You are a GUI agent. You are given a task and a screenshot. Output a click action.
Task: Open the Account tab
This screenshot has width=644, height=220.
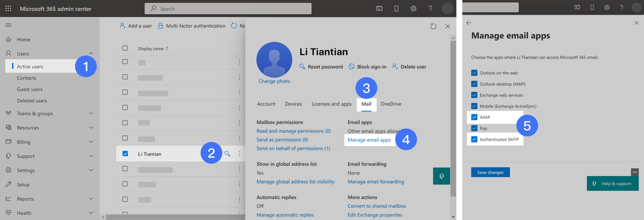tap(266, 104)
